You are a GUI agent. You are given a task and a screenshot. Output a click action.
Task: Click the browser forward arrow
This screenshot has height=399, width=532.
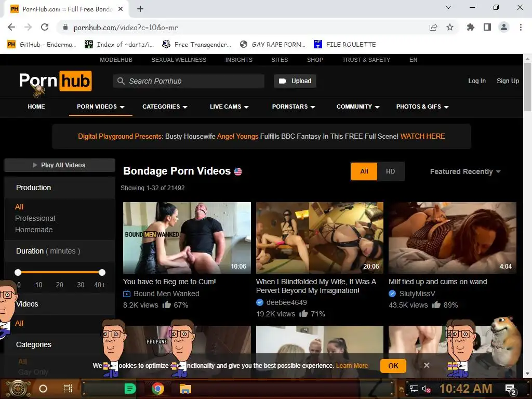(x=28, y=27)
